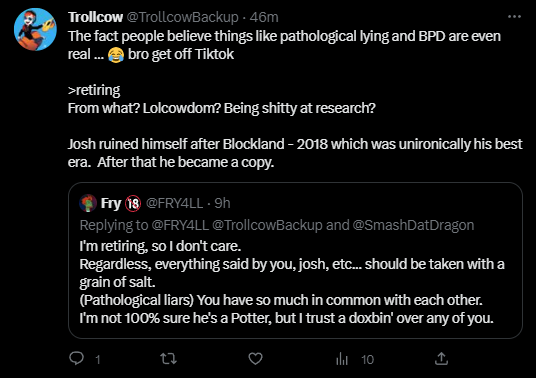Click the share upload icon

pyautogui.click(x=441, y=359)
